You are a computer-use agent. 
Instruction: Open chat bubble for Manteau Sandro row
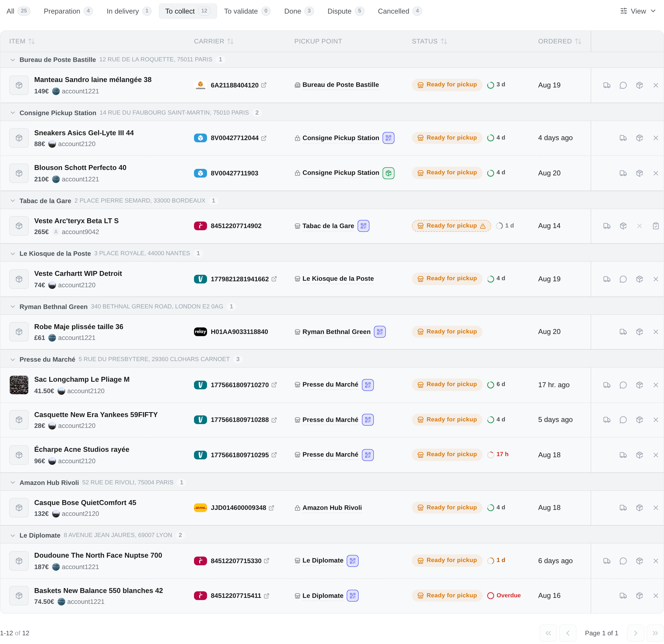tap(623, 85)
